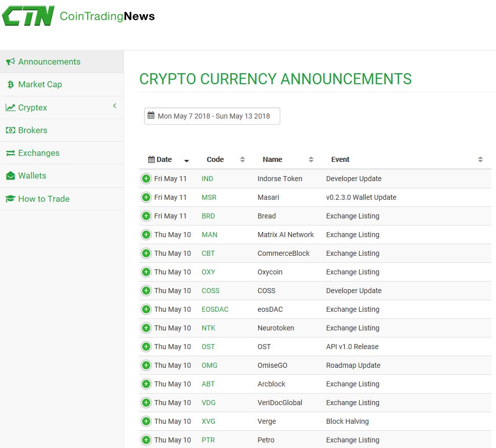Select the 'VeriDocGlobal' name cell
The width and height of the screenshot is (496, 448).
click(x=280, y=403)
